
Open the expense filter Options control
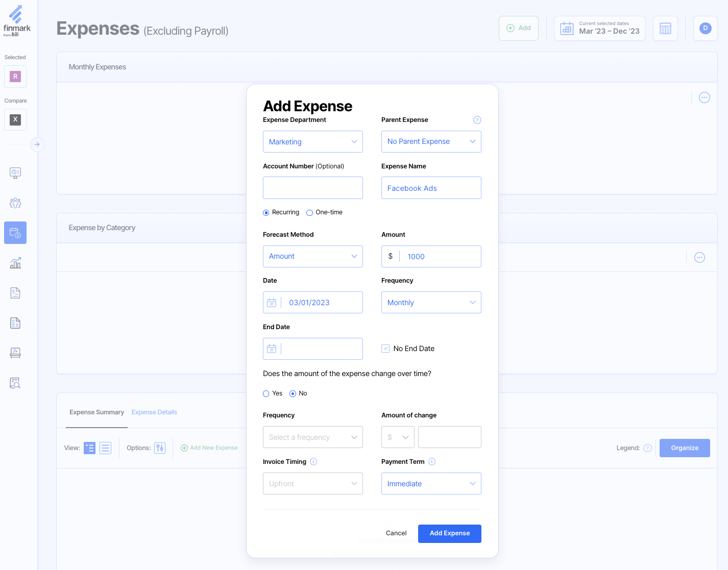click(160, 448)
